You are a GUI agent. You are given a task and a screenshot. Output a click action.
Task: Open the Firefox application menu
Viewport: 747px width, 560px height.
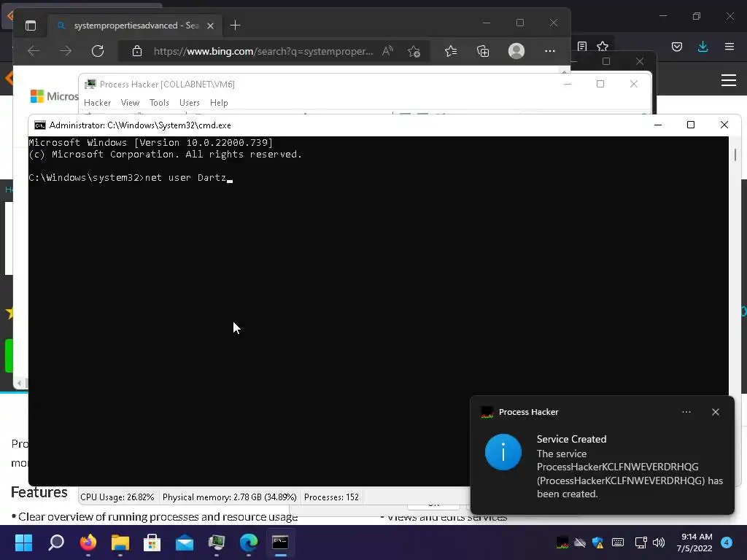pos(729,46)
